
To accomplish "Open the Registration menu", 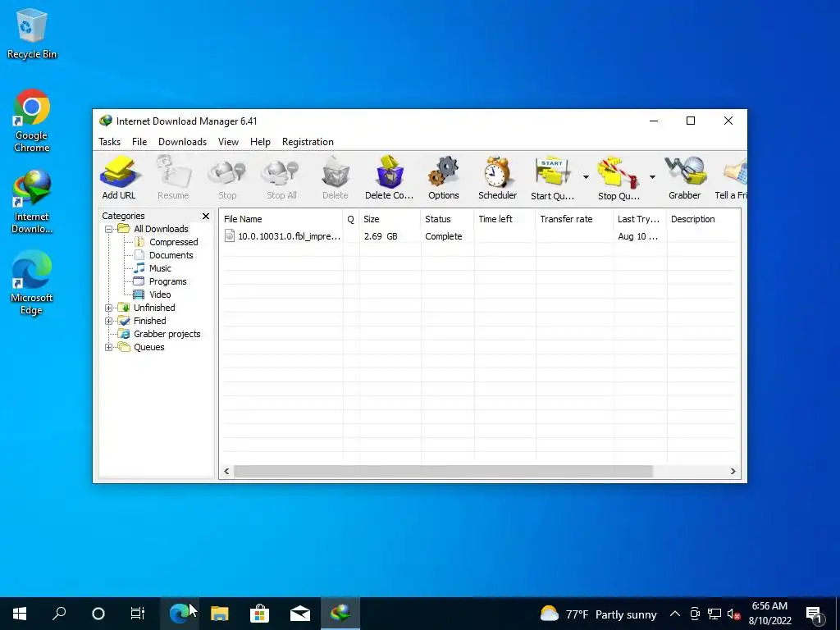I will 308,142.
